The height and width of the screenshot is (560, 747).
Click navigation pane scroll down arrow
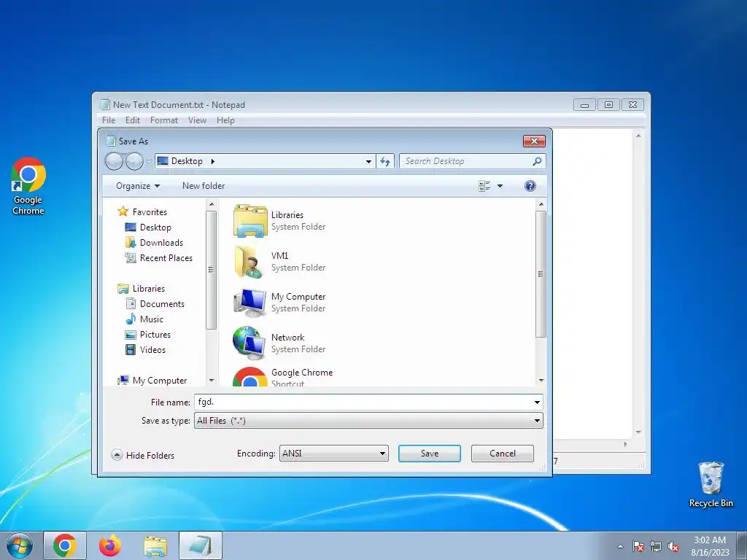coord(212,381)
